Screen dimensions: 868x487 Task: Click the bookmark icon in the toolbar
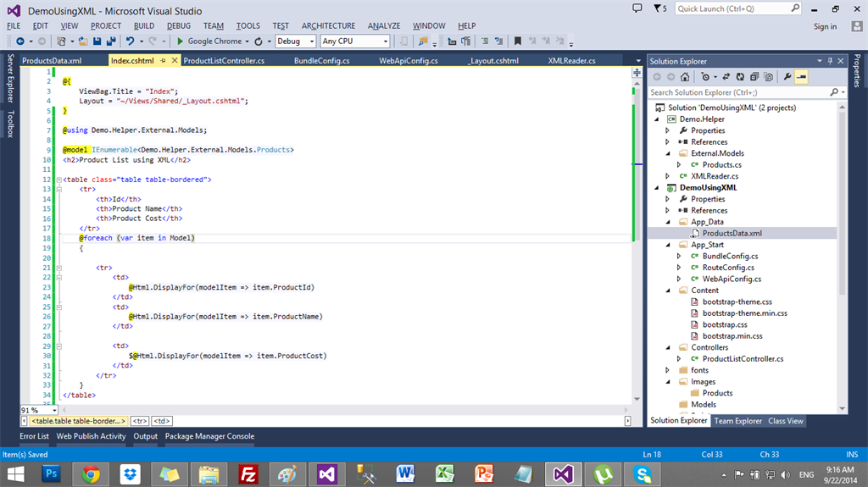click(518, 41)
